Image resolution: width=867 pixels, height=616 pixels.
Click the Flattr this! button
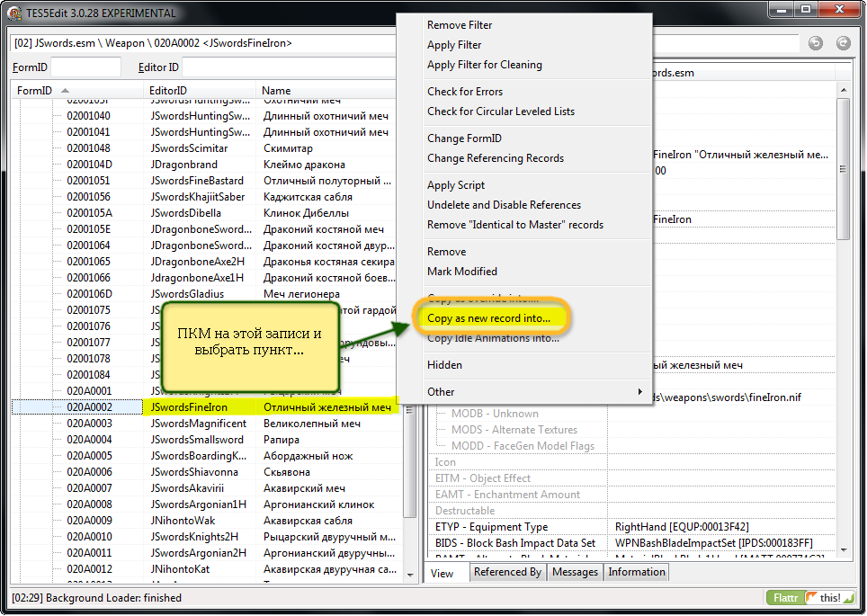810,598
